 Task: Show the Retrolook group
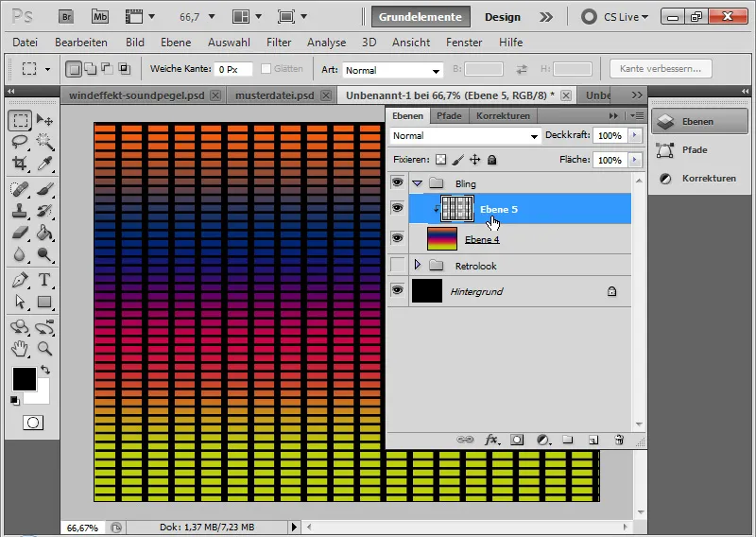(397, 265)
